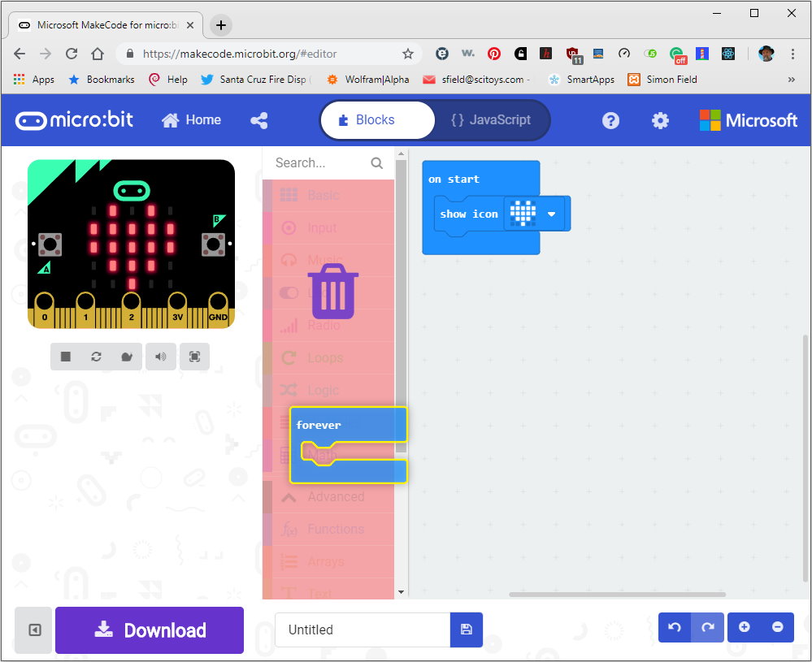Open the SmartApps bookmark

point(581,79)
